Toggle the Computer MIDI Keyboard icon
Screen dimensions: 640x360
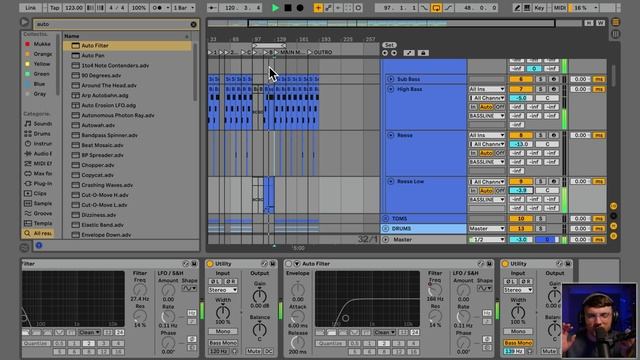pyautogui.click(x=527, y=8)
